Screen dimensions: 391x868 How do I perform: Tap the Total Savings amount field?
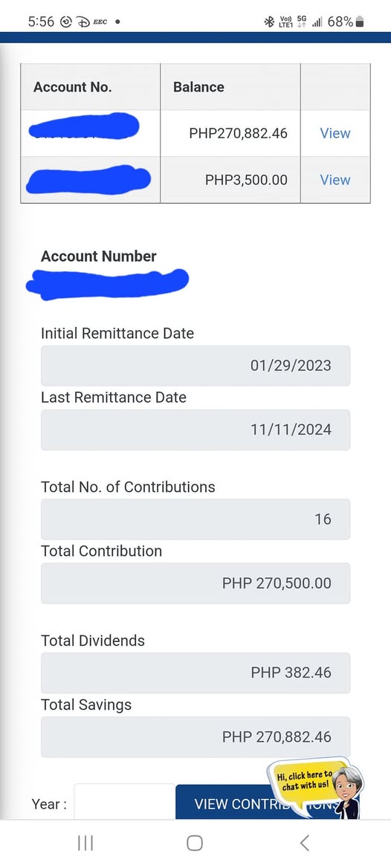point(195,737)
